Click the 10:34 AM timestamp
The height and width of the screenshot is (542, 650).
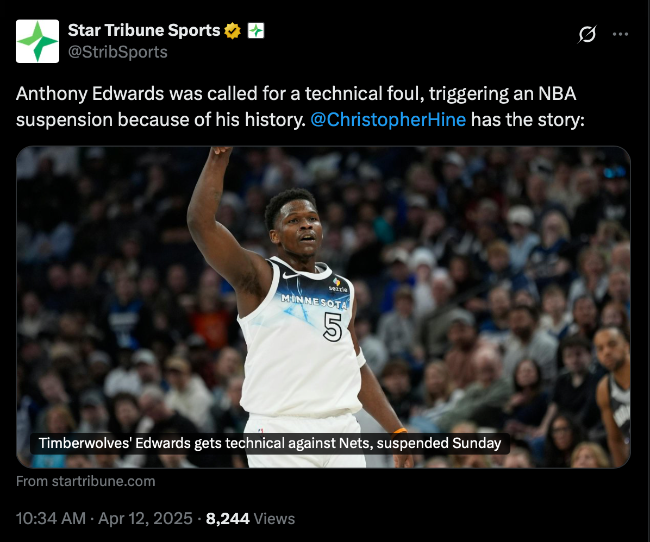pos(51,518)
